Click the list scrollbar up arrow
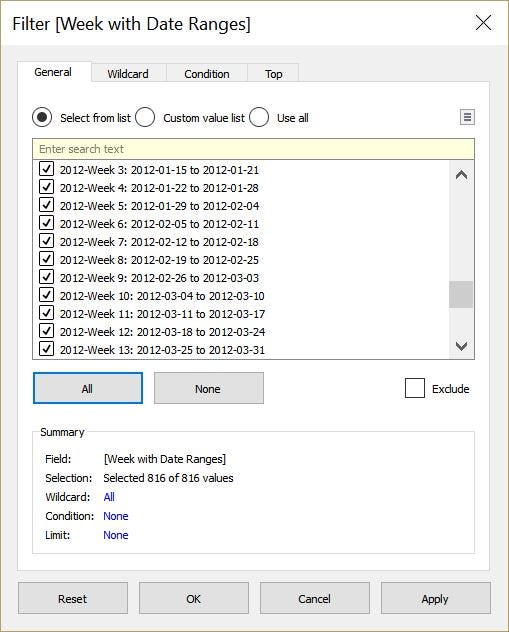 461,175
